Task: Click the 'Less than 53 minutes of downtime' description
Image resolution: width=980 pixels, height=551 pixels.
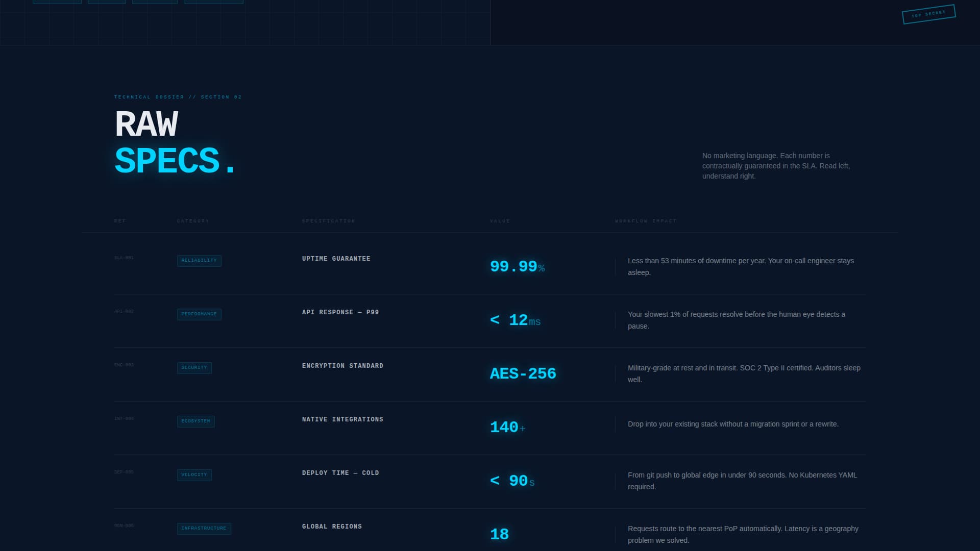Action: [741, 266]
